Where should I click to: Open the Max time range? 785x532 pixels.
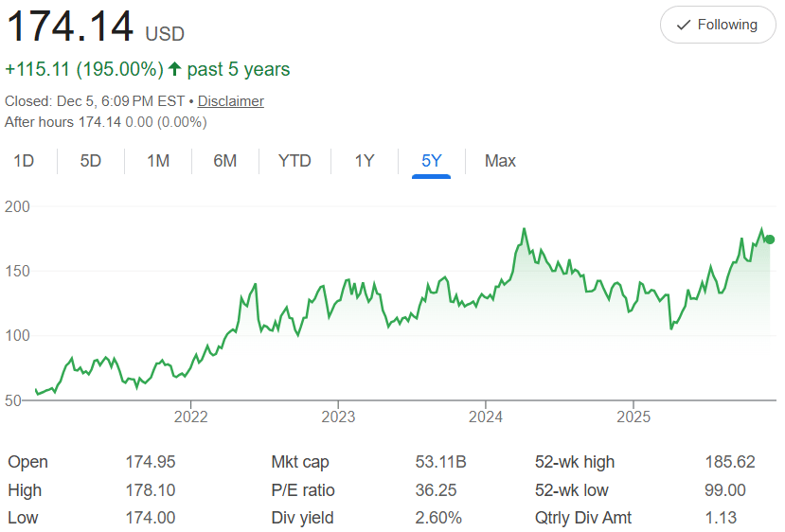pyautogui.click(x=500, y=161)
